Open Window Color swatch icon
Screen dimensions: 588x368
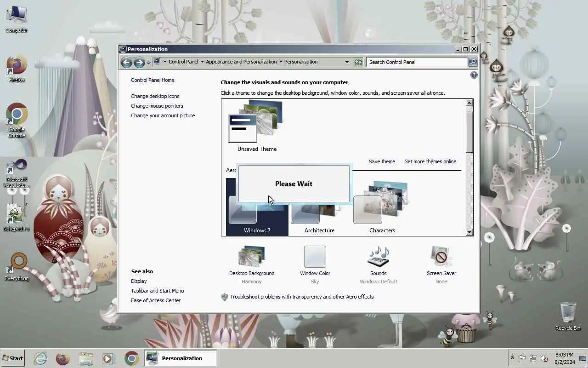(315, 256)
